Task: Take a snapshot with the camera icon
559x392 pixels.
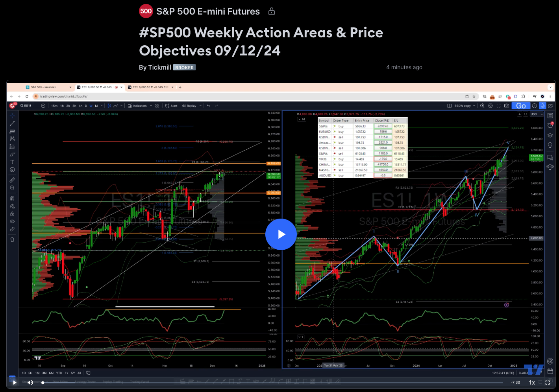Action: point(507,106)
